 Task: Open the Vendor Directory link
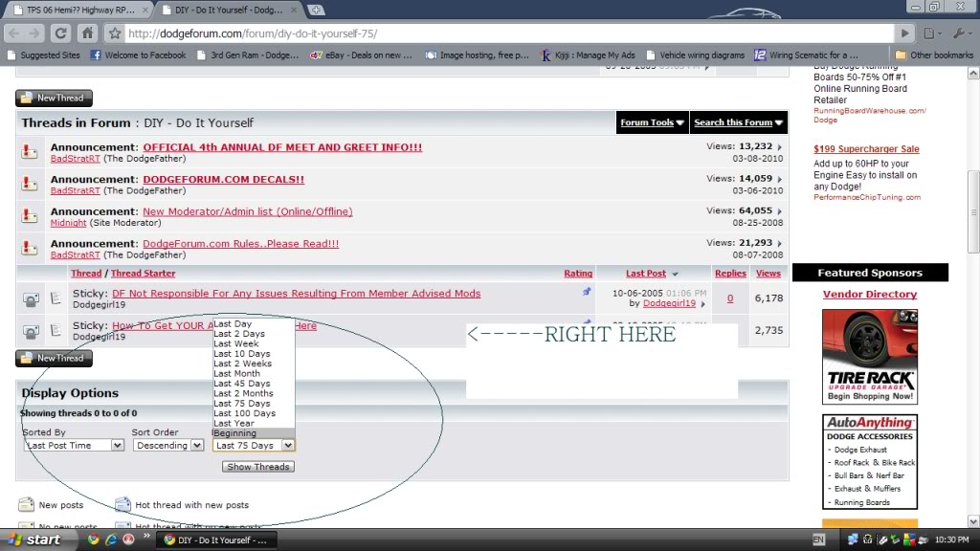point(869,295)
